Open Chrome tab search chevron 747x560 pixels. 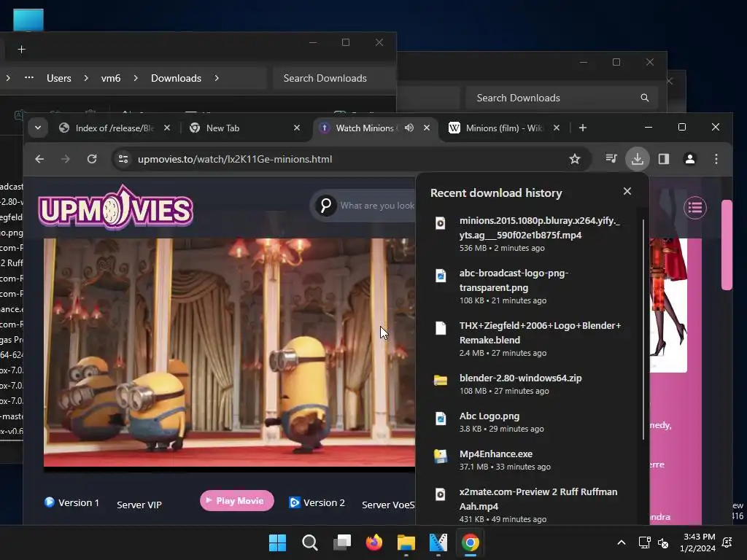[38, 128]
